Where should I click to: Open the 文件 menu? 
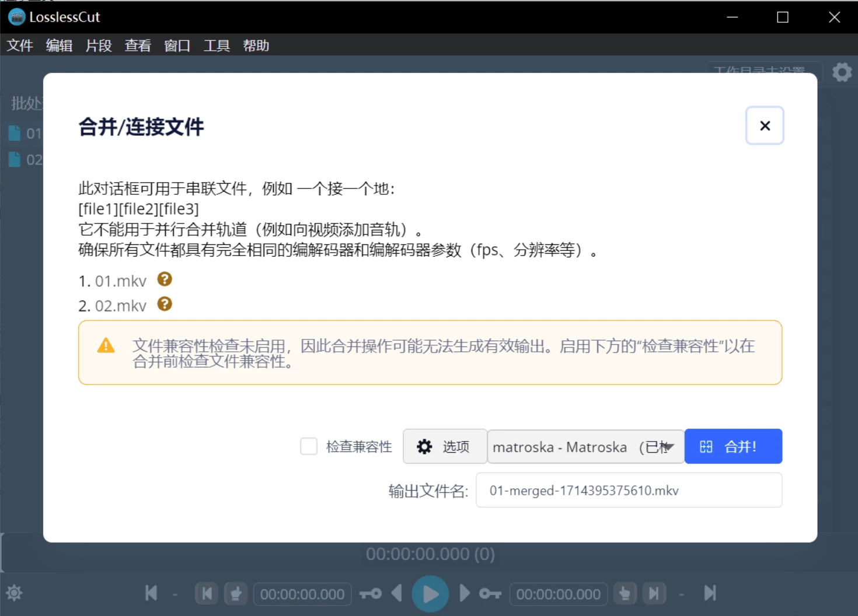click(x=20, y=45)
